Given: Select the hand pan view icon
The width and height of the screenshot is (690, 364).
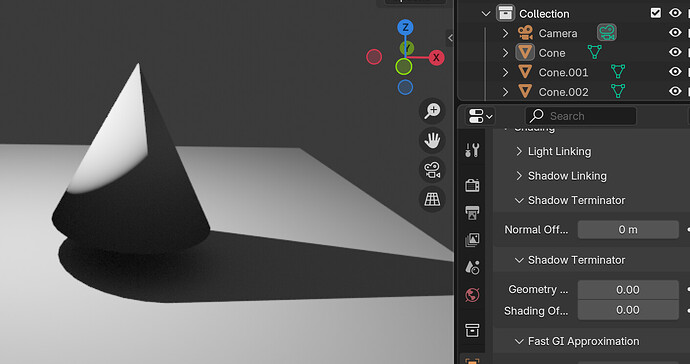Looking at the screenshot, I should 432,141.
